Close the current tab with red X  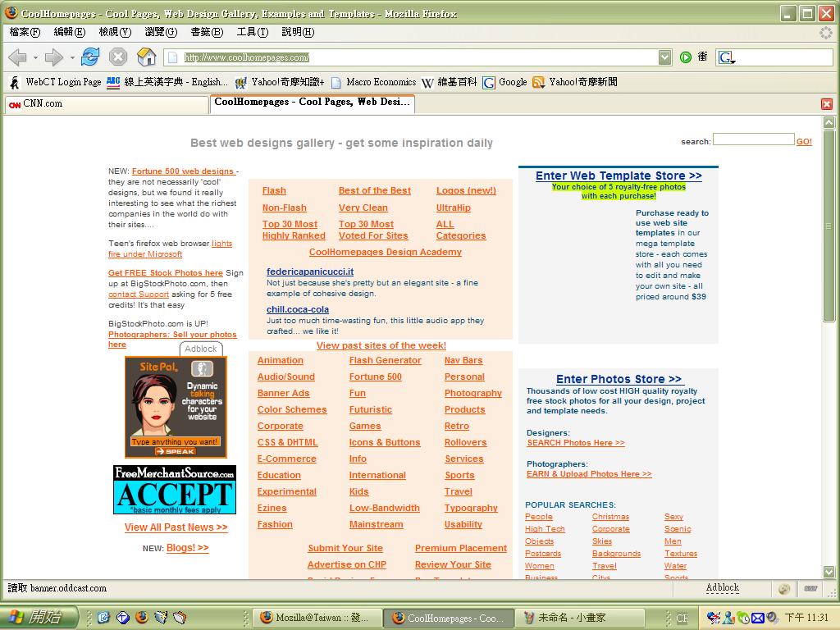pos(827,104)
